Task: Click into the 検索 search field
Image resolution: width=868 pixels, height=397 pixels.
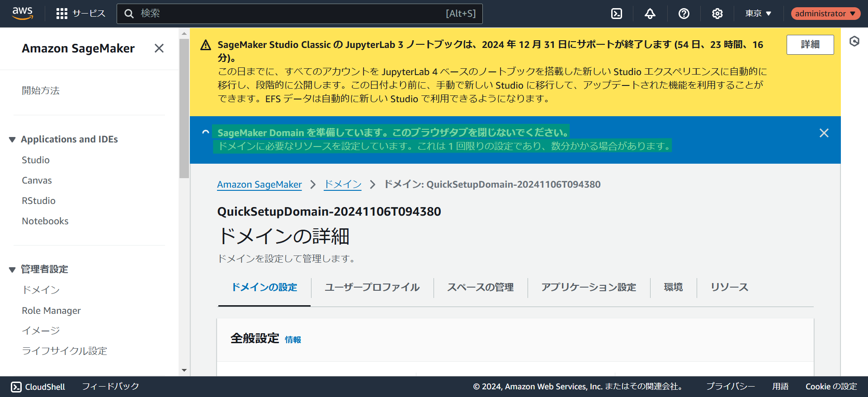Action: (x=289, y=14)
